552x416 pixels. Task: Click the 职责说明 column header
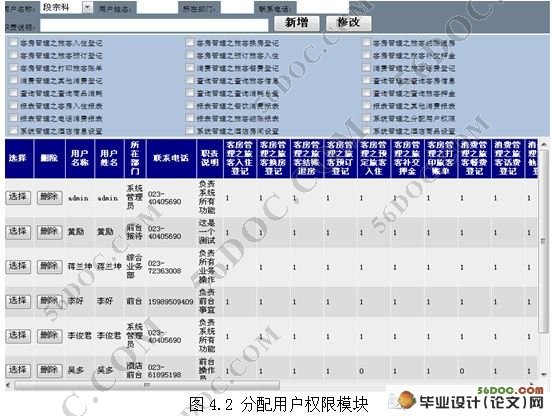tap(210, 158)
